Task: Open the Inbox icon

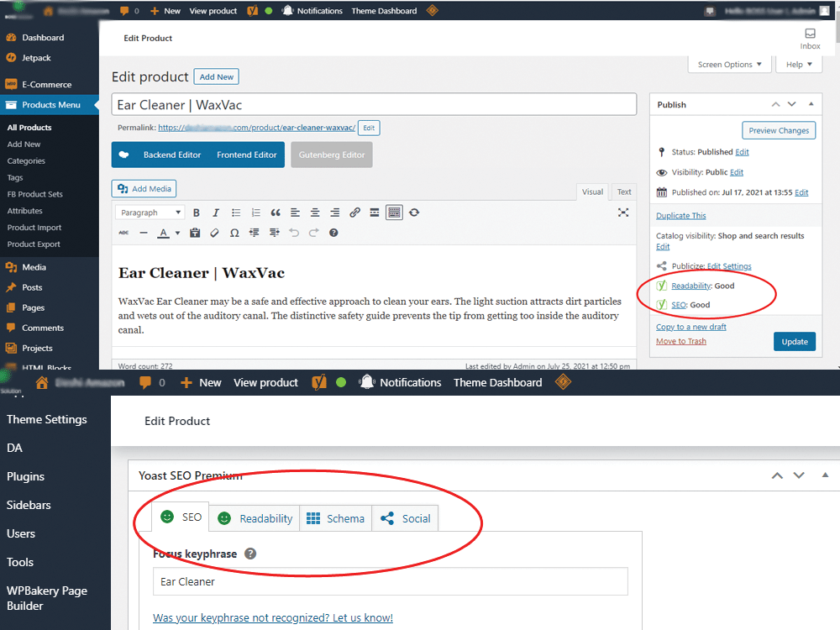Action: coord(810,39)
